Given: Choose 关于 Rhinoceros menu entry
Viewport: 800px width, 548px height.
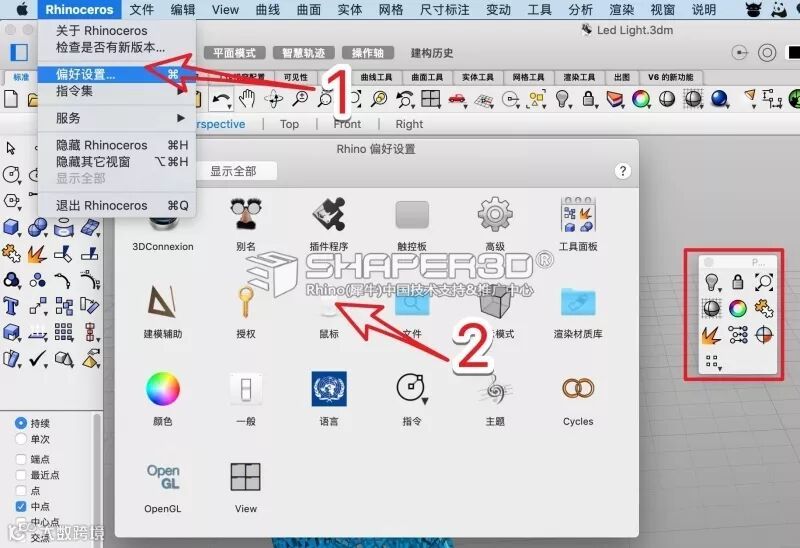Looking at the screenshot, I should tap(117, 31).
